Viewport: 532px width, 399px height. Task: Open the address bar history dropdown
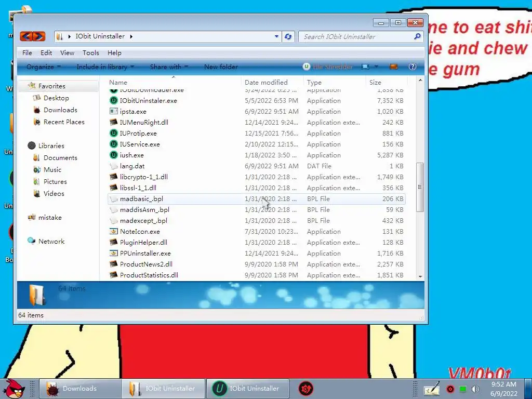pos(276,36)
